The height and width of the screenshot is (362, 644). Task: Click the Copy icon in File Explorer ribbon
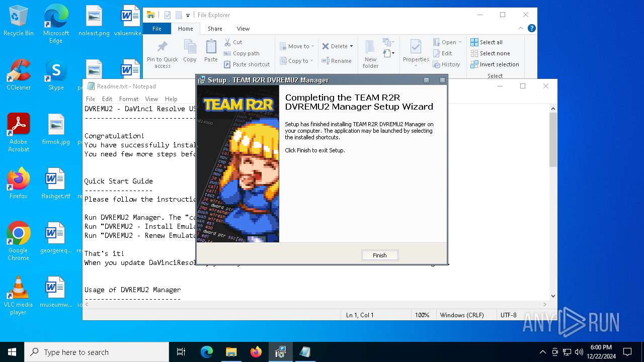click(190, 51)
